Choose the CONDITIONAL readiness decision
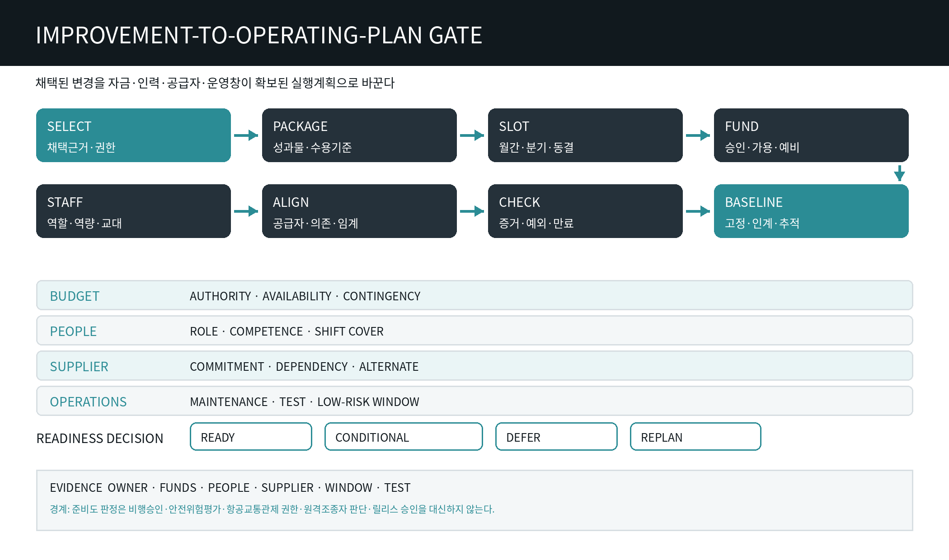 pyautogui.click(x=404, y=437)
